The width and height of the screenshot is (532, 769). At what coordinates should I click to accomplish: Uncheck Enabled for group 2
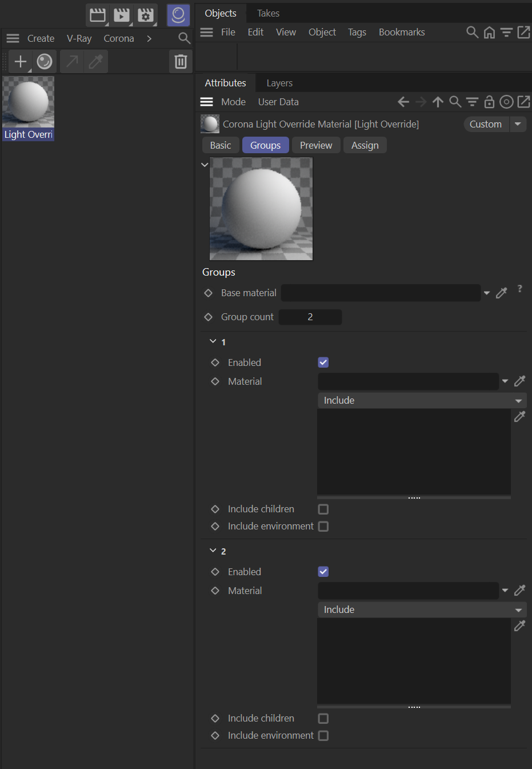(323, 572)
